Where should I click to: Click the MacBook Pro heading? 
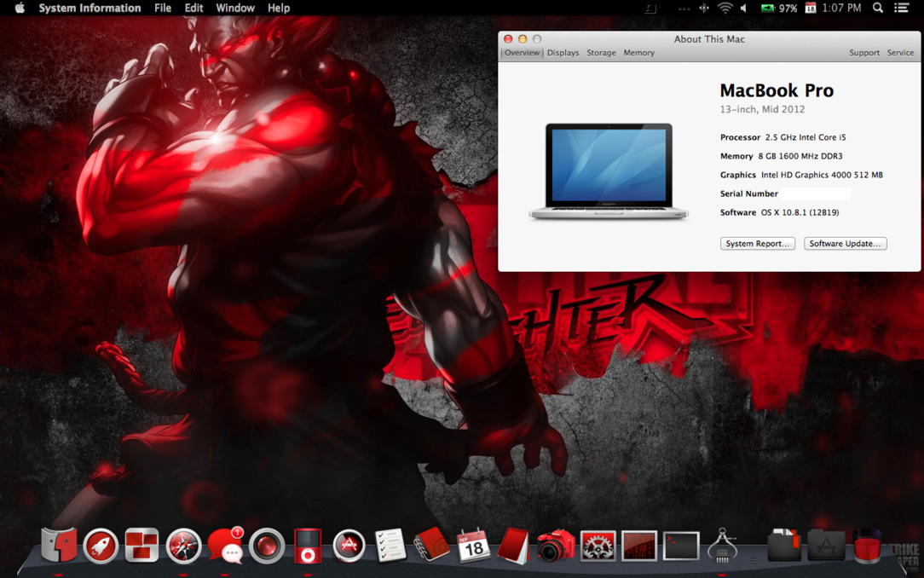(x=777, y=90)
